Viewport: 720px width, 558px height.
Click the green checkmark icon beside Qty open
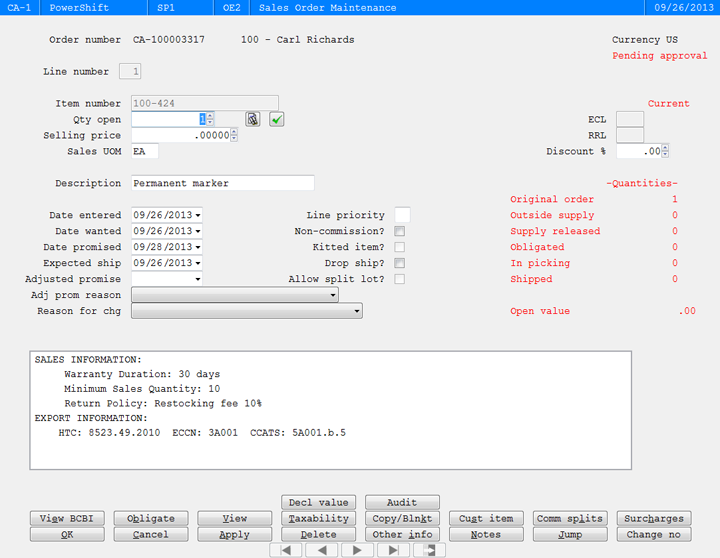coord(276,119)
